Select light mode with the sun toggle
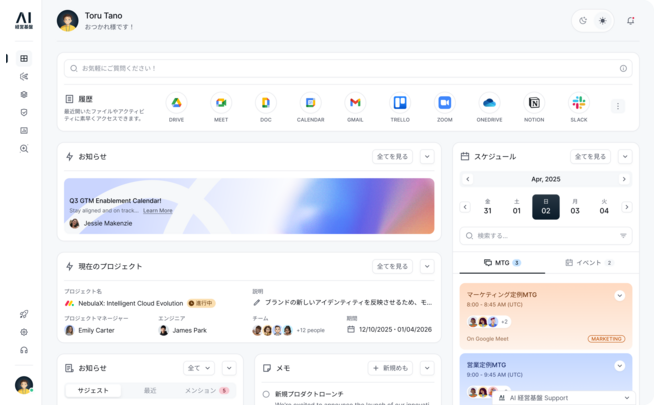 point(602,20)
